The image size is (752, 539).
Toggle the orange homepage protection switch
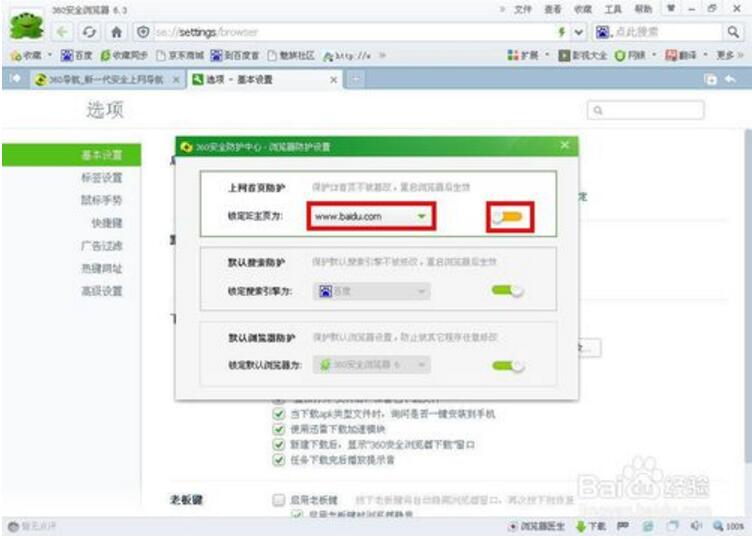(x=508, y=217)
